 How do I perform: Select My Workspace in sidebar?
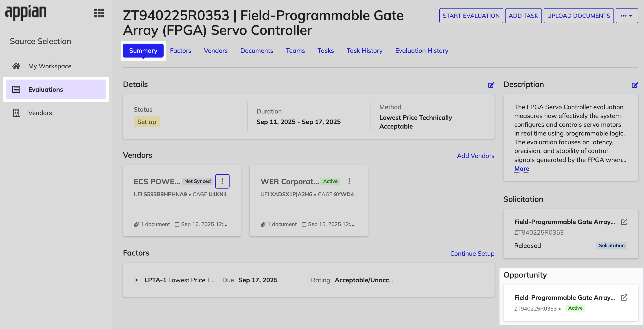[56, 66]
